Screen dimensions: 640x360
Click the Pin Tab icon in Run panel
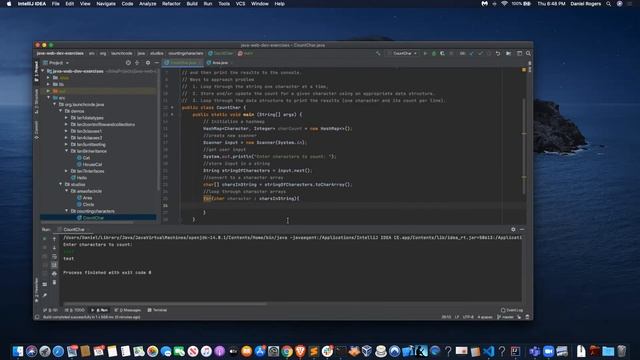tap(44, 295)
